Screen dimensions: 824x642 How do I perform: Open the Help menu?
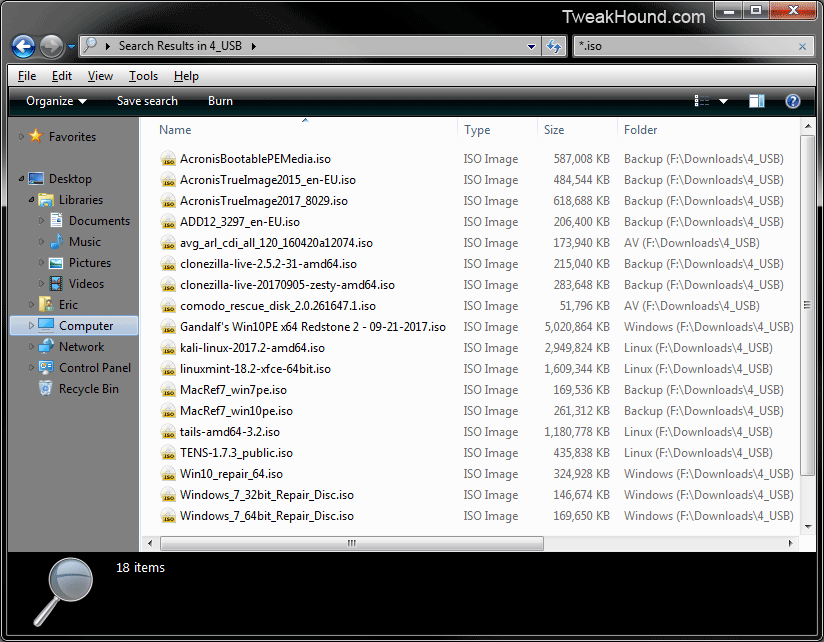tap(186, 76)
